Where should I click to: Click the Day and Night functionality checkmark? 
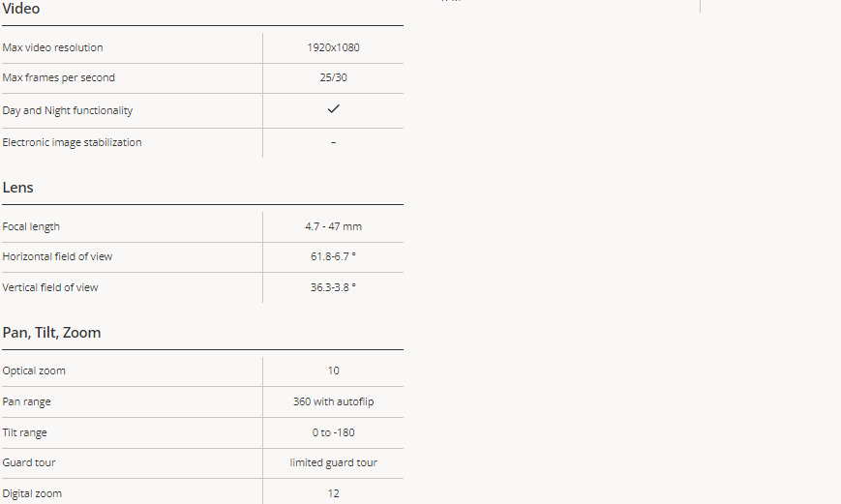click(333, 109)
